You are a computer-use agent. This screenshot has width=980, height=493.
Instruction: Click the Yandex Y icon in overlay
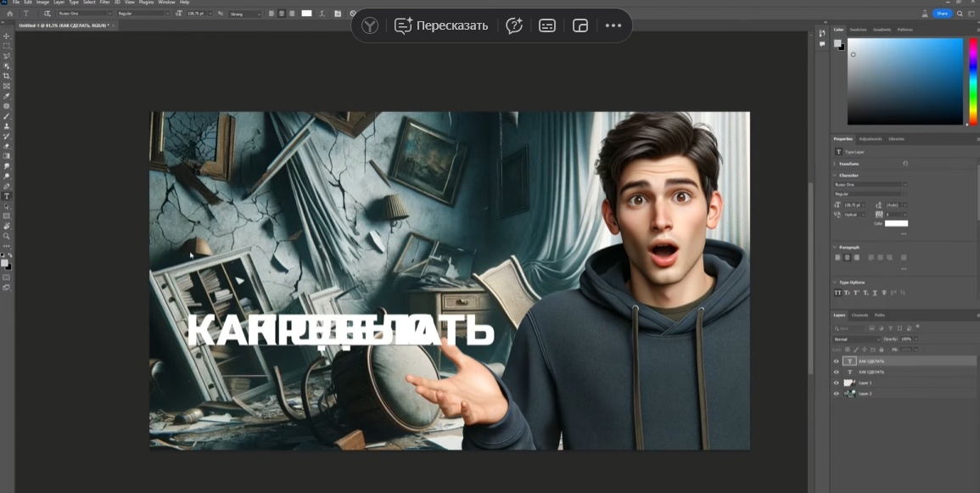(370, 25)
